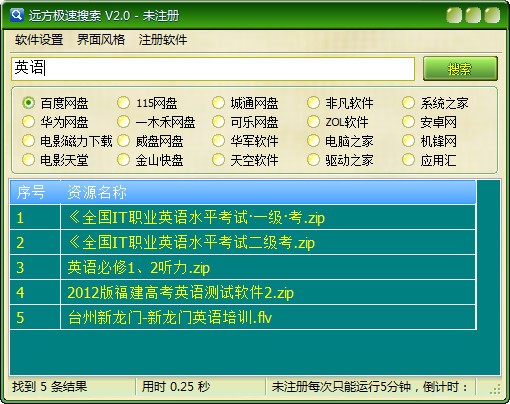The height and width of the screenshot is (404, 510).
Task: Select the 威盘网盘 radio button
Action: coord(123,141)
